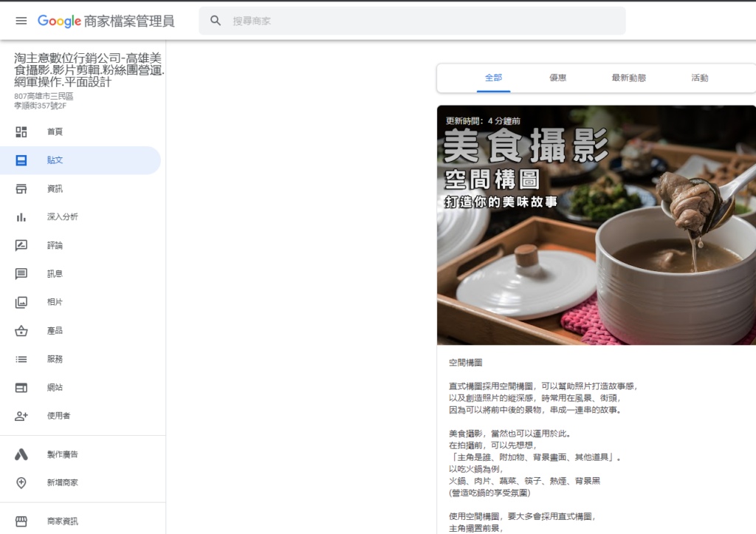
Task: Click the 相片 photos icon
Action: click(21, 302)
